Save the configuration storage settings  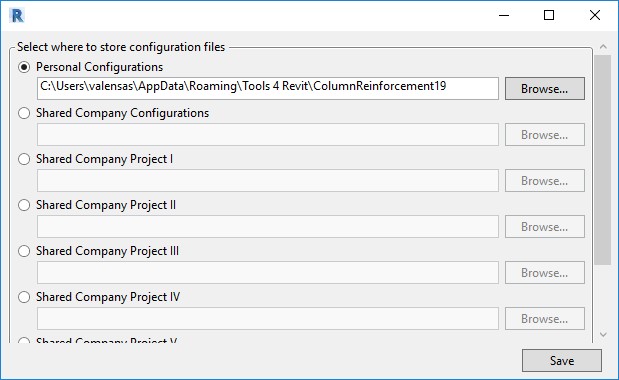pyautogui.click(x=562, y=360)
